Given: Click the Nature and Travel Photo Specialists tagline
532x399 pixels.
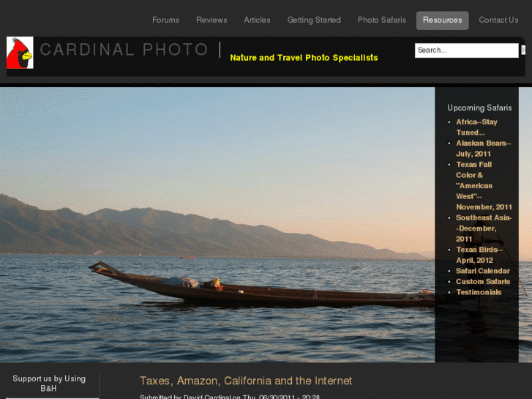Looking at the screenshot, I should pyautogui.click(x=304, y=58).
